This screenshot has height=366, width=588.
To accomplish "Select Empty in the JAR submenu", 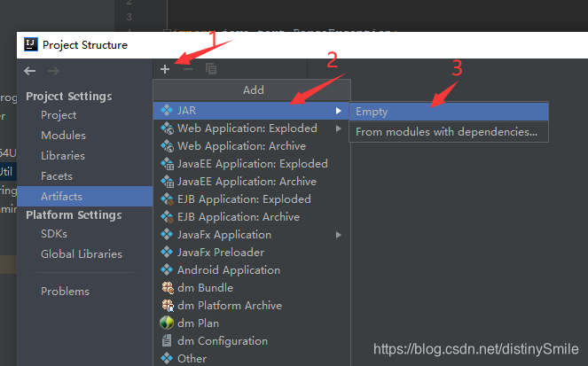I will click(x=449, y=112).
